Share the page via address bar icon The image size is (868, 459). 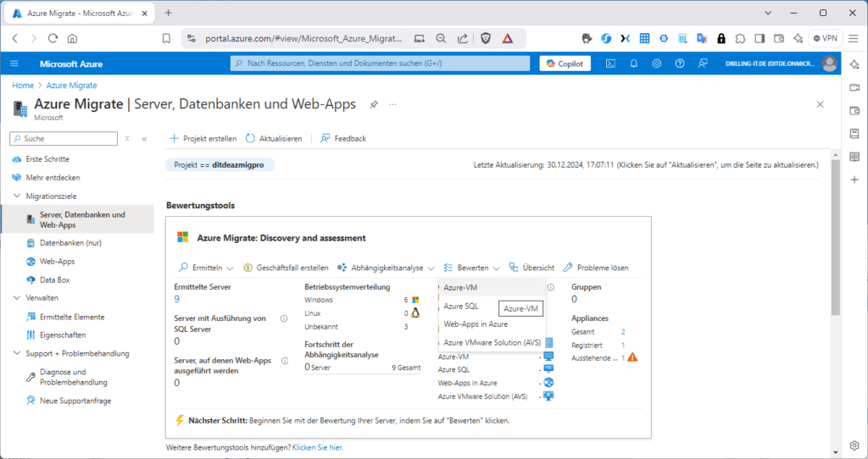click(462, 38)
